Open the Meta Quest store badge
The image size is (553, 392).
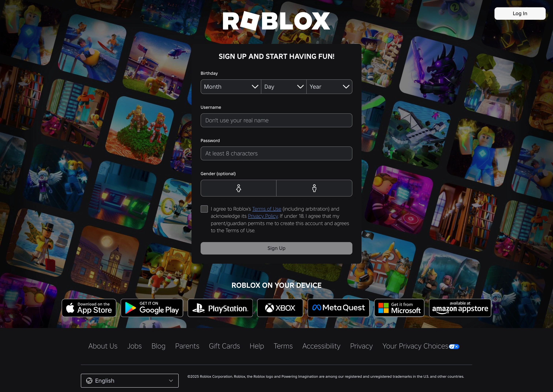[x=338, y=308]
